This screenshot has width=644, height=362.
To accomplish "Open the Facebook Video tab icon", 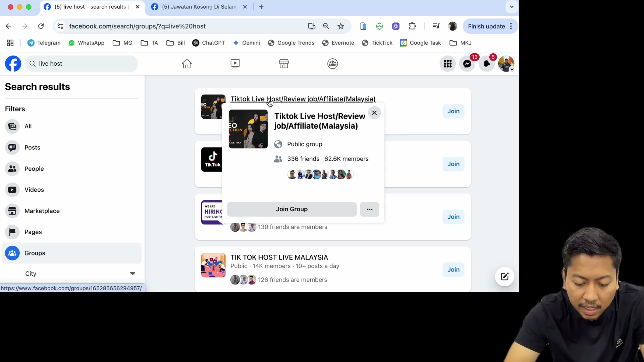I will click(235, 64).
